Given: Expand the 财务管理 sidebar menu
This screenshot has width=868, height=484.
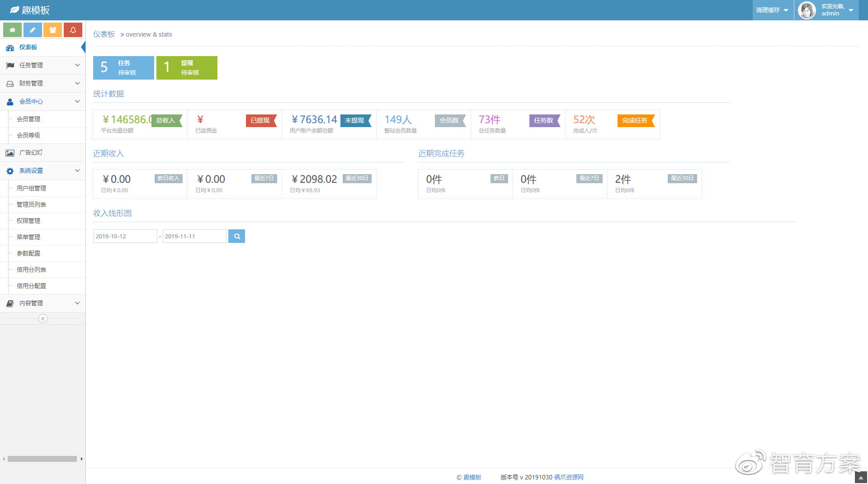Looking at the screenshot, I should [42, 83].
